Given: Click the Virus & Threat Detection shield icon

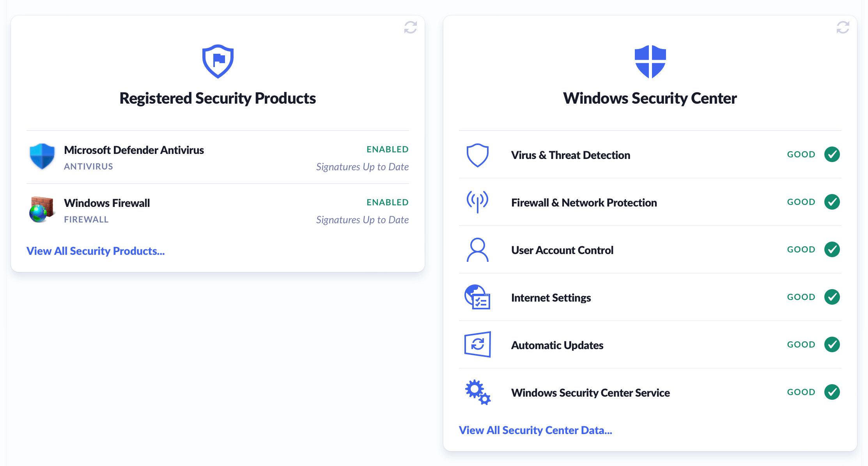Looking at the screenshot, I should [x=477, y=155].
